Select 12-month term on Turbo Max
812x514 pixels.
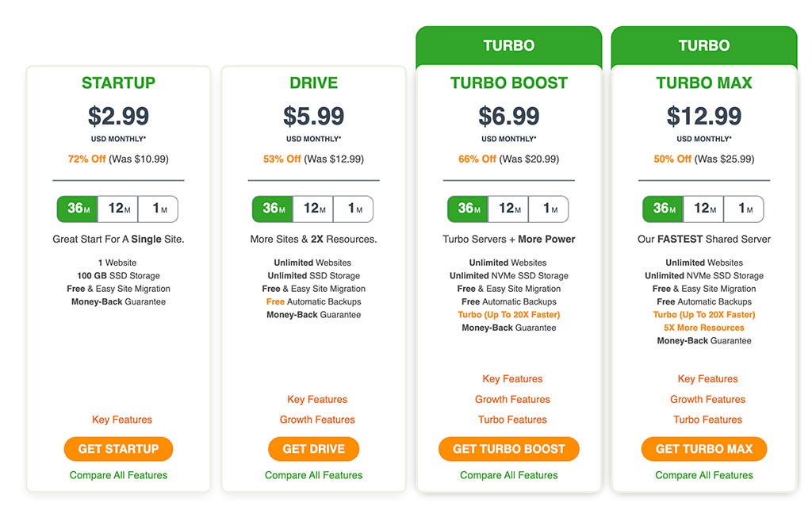pyautogui.click(x=703, y=209)
